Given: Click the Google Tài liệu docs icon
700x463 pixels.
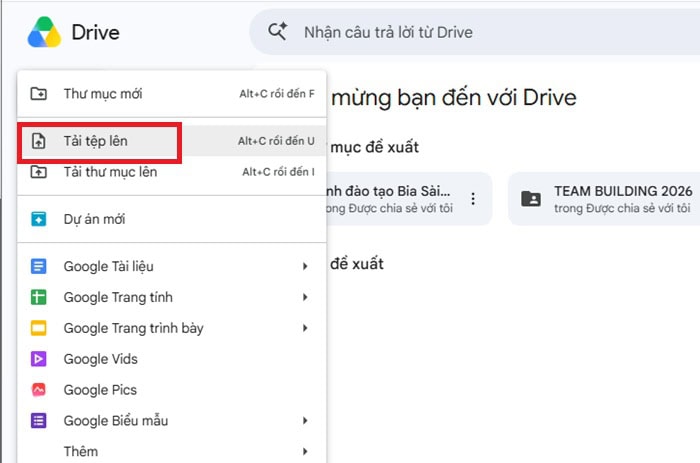Looking at the screenshot, I should 38,267.
